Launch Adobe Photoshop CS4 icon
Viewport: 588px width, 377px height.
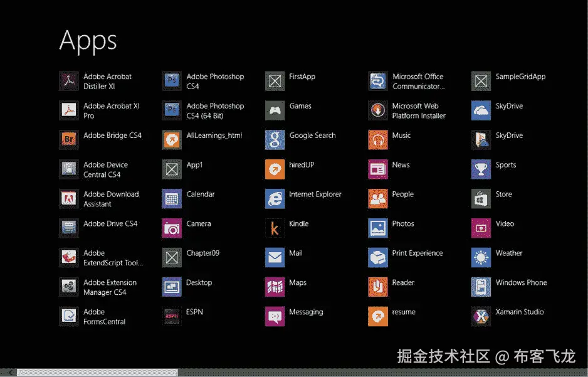(x=172, y=81)
